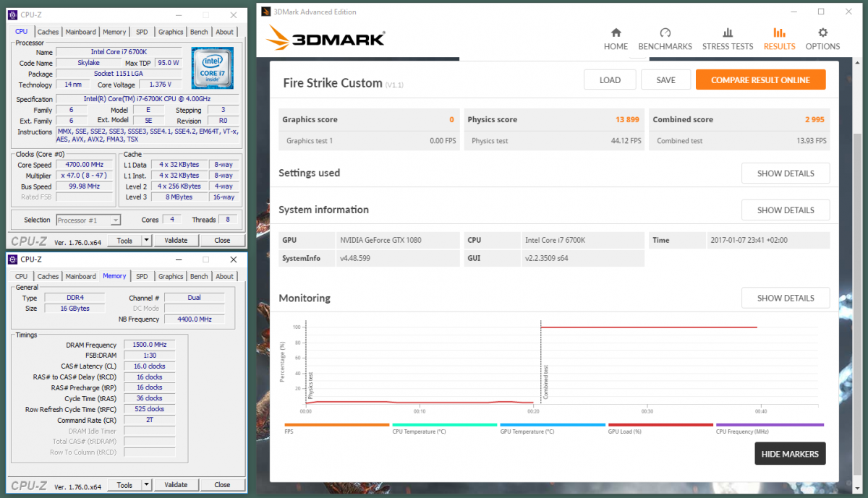
Task: Open the Mainboard tab in the CPU-Z processor window
Action: (x=81, y=32)
